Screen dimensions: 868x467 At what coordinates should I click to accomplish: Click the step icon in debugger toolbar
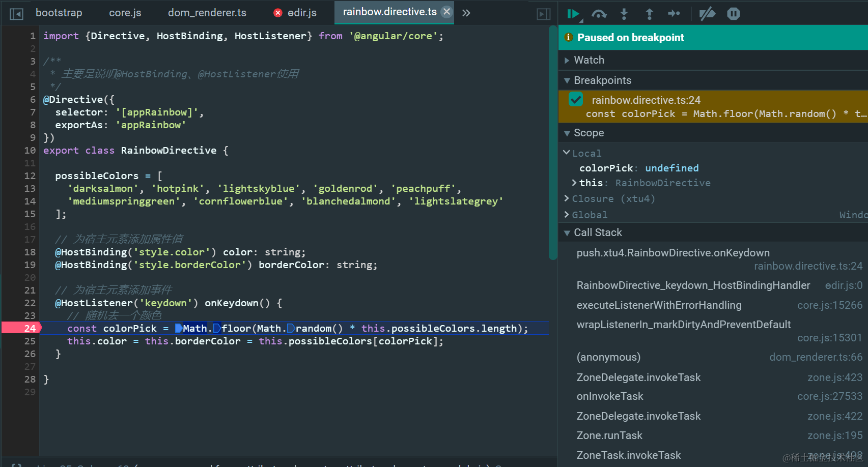click(674, 14)
